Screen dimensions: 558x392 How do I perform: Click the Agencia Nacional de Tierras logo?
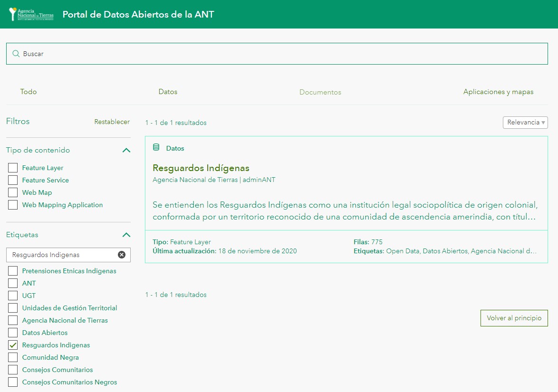coord(31,14)
